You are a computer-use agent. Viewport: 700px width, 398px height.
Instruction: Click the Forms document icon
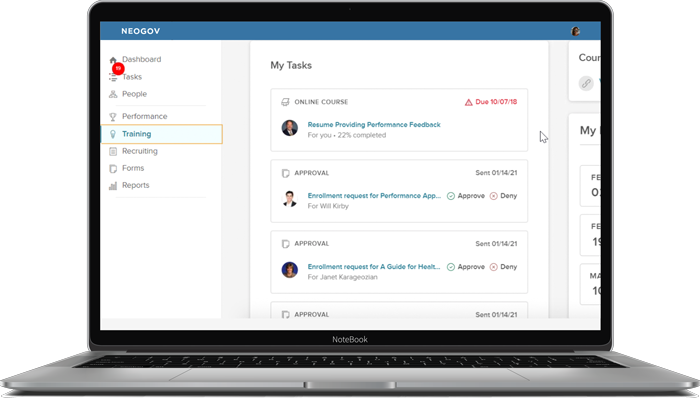pyautogui.click(x=113, y=168)
